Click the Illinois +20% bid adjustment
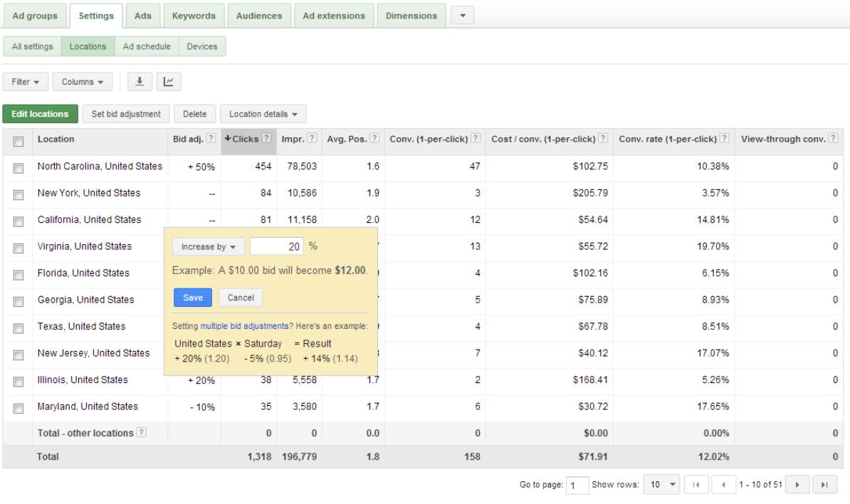The height and width of the screenshot is (504, 850). 201,380
